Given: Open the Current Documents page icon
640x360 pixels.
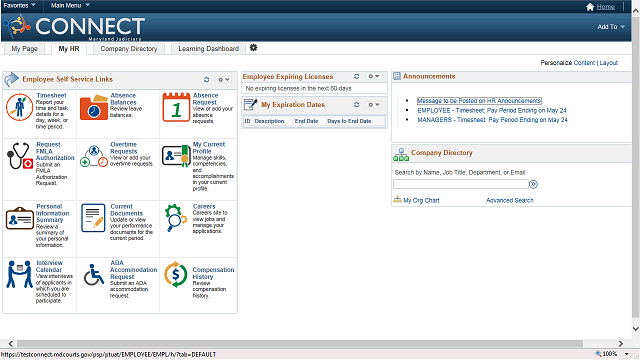Looking at the screenshot, I should [93, 218].
